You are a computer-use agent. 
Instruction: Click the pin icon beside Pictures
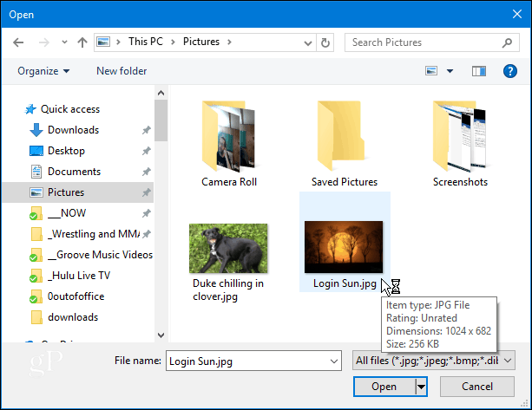(146, 192)
